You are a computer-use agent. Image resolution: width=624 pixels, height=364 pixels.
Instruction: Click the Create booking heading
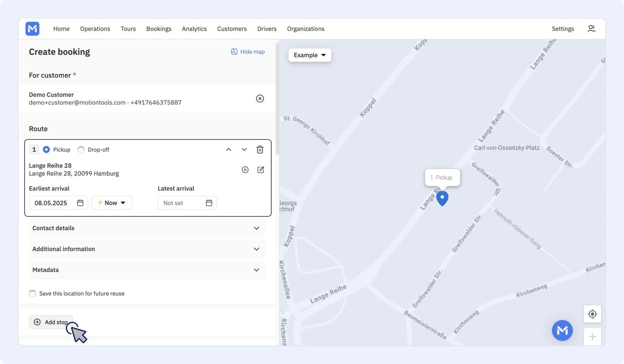click(59, 52)
